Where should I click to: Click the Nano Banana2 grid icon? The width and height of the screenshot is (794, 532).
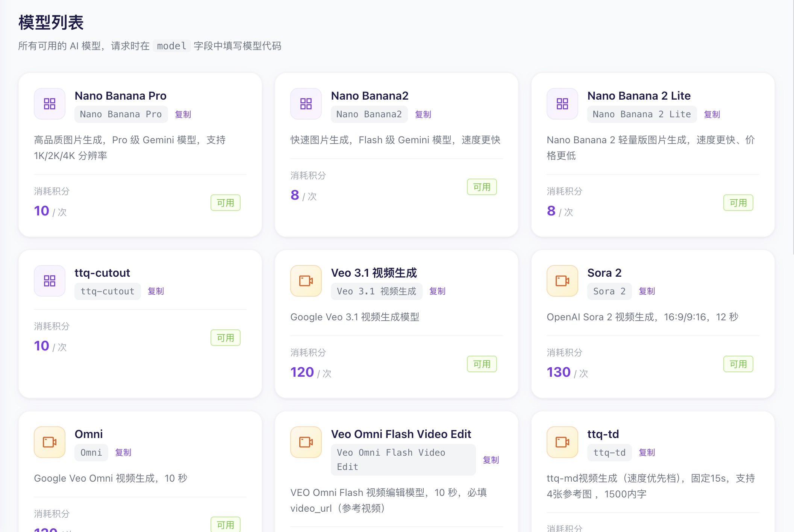306,104
